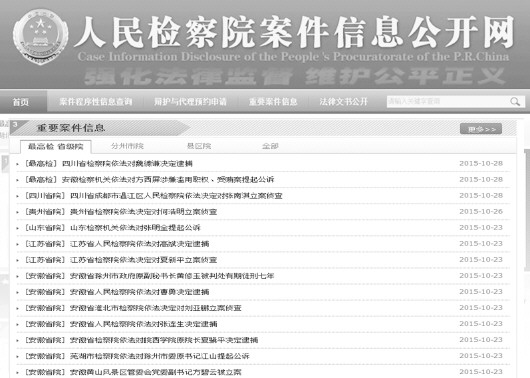Open 法律文书公开 in the navigation bar

pos(344,101)
